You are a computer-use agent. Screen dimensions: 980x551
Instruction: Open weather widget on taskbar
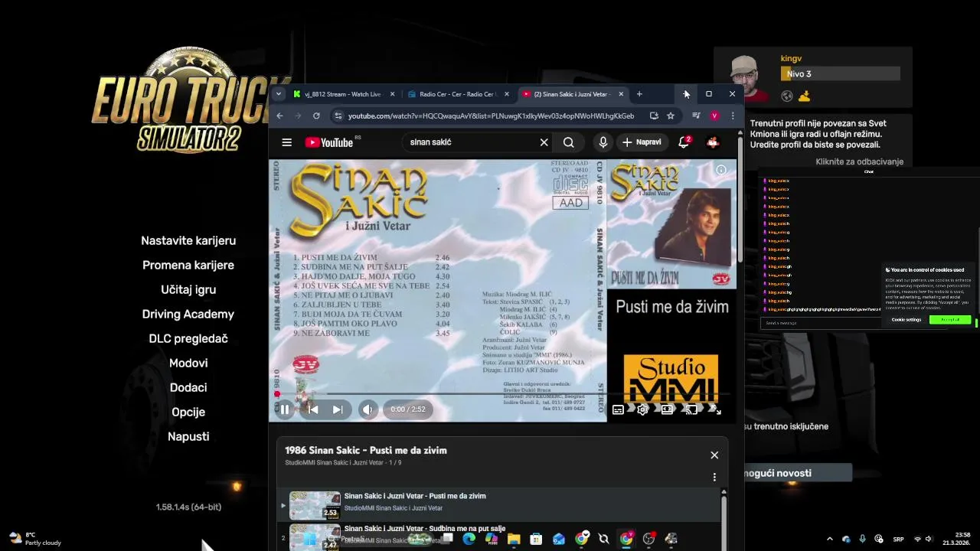pyautogui.click(x=34, y=539)
